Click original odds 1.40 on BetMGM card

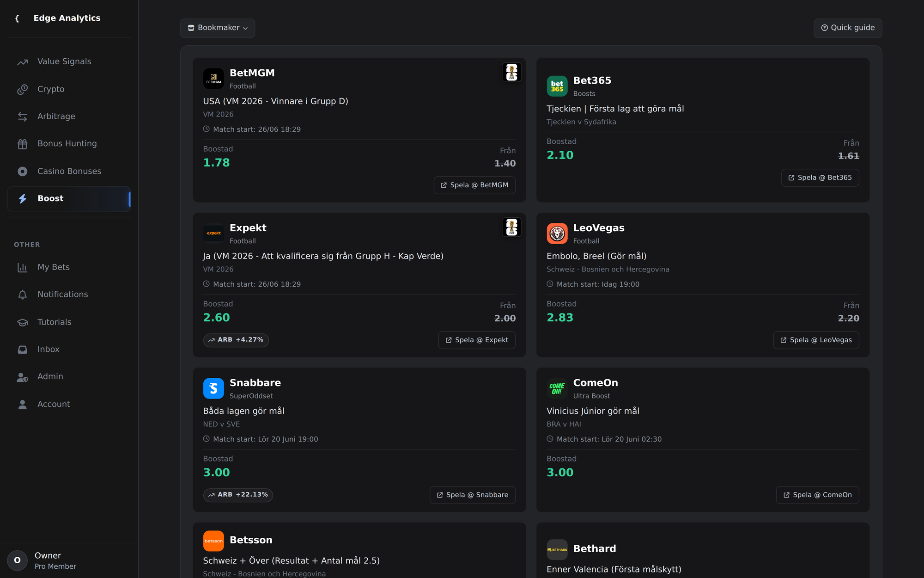pyautogui.click(x=505, y=164)
